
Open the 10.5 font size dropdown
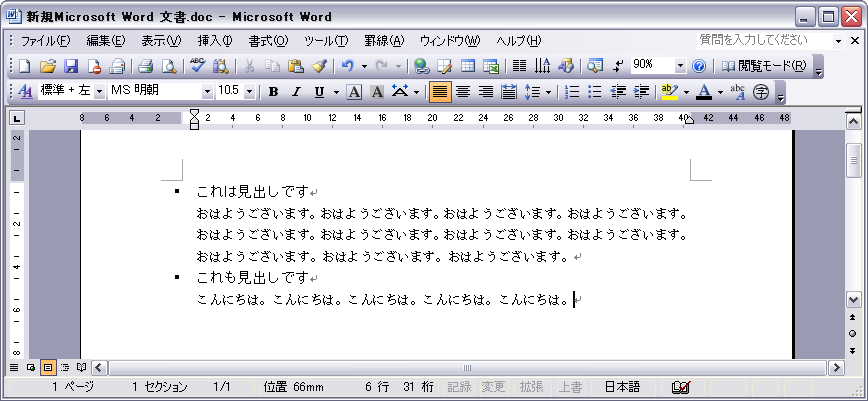249,92
